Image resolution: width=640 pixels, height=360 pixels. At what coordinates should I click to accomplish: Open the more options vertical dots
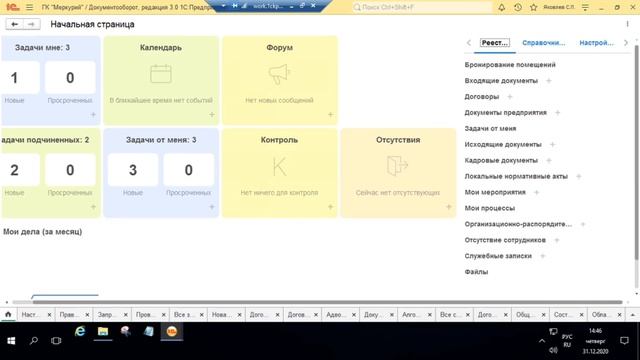point(627,24)
